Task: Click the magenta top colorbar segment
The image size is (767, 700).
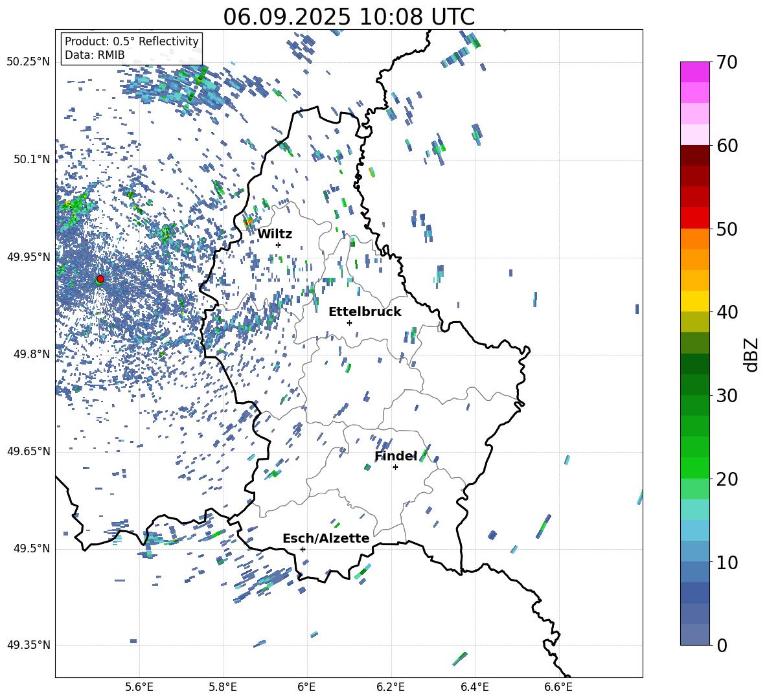Action: (x=694, y=72)
